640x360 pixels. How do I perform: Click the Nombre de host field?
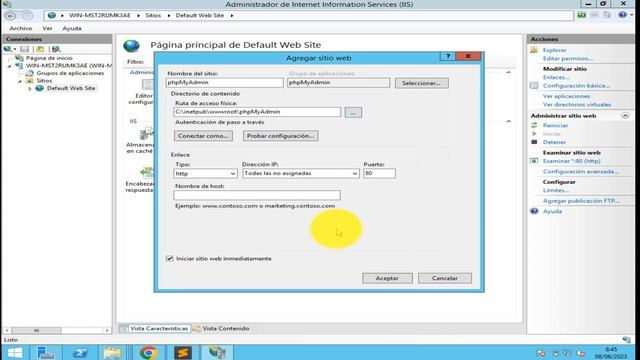coord(257,195)
